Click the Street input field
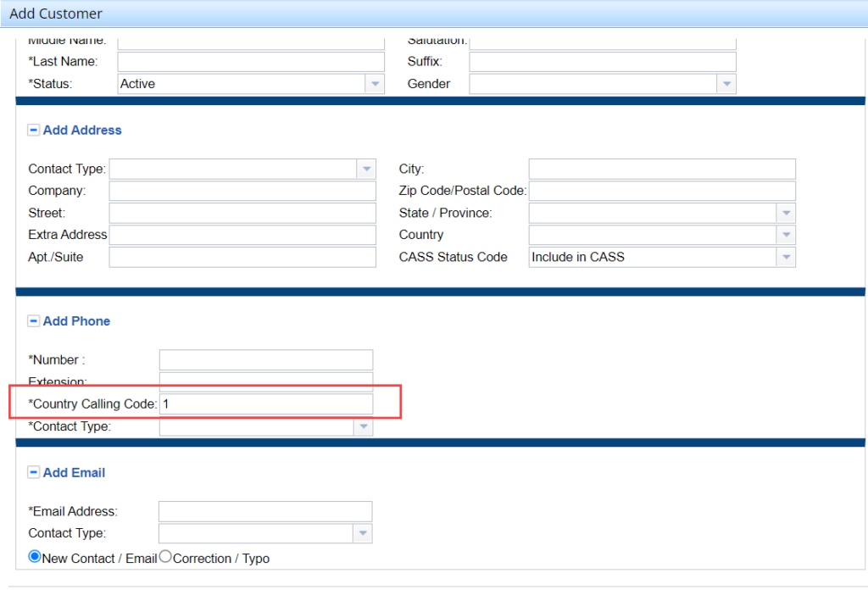 click(x=242, y=213)
